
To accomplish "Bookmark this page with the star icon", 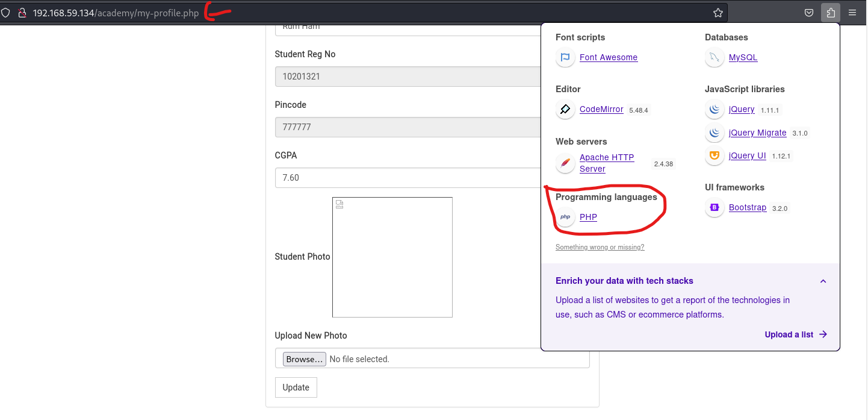I will 718,13.
